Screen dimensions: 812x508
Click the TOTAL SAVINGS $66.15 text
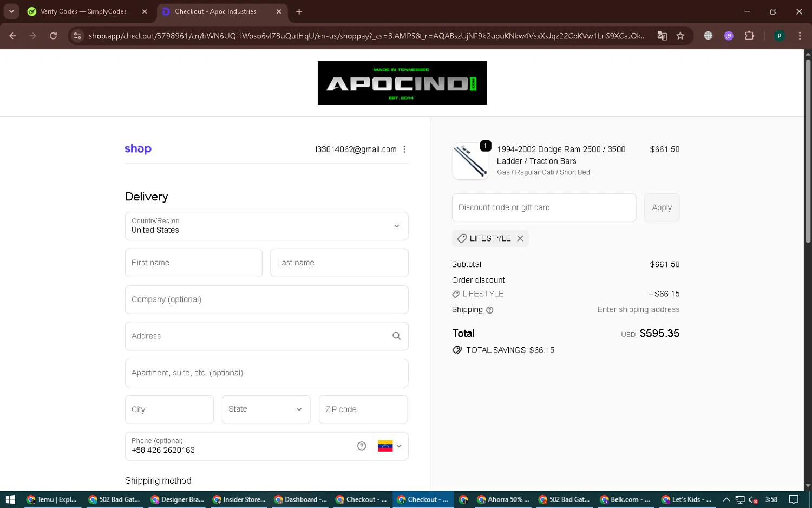click(510, 350)
